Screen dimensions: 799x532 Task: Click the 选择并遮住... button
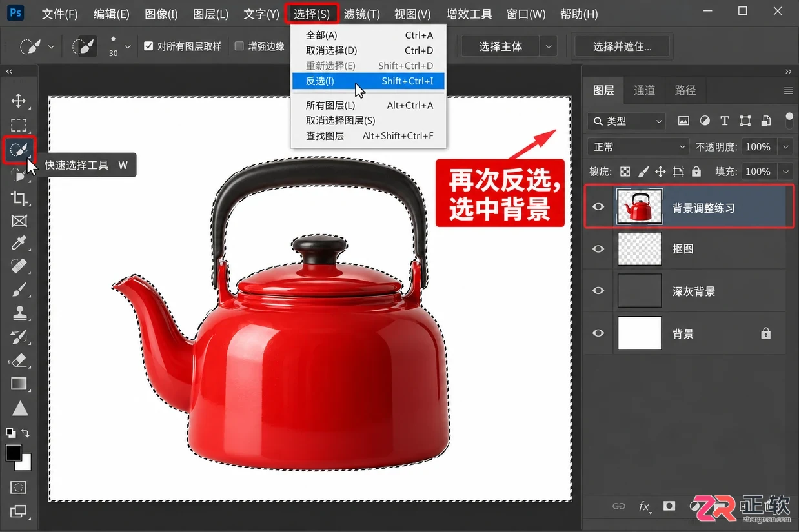coord(622,46)
